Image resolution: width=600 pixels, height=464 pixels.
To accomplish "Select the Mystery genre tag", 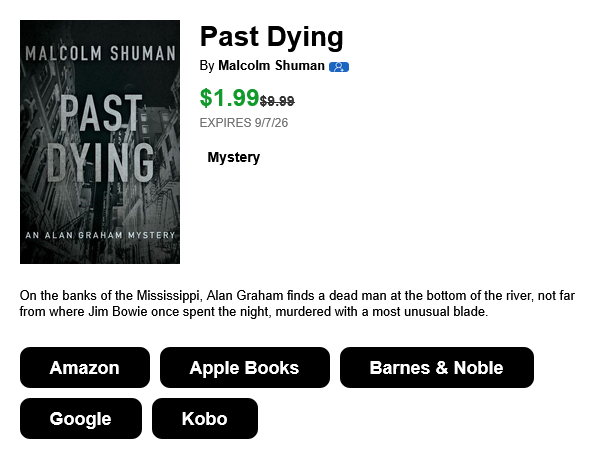I will [x=233, y=157].
